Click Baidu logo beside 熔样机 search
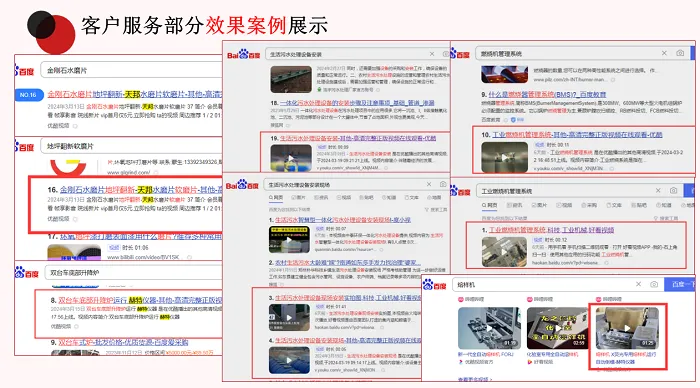Viewport: 700px width, 388px height. pos(435,284)
